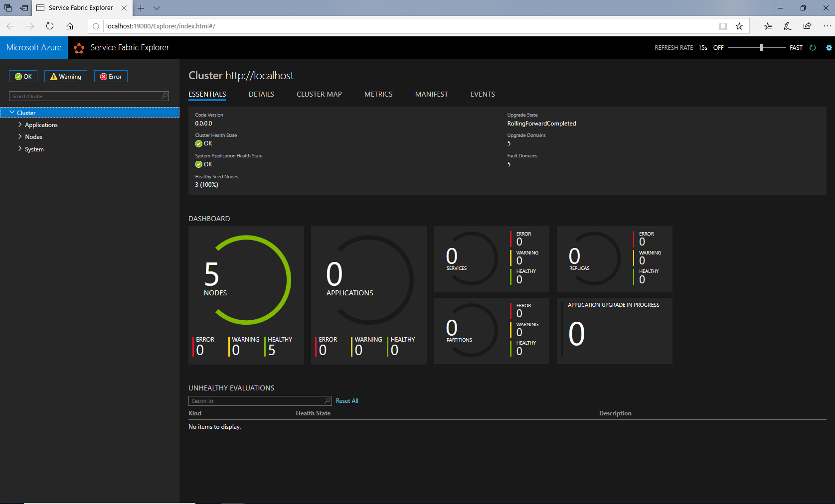Click the Healthy Seed Nodes 3 (100%) value
Image resolution: width=835 pixels, height=504 pixels.
click(x=206, y=185)
